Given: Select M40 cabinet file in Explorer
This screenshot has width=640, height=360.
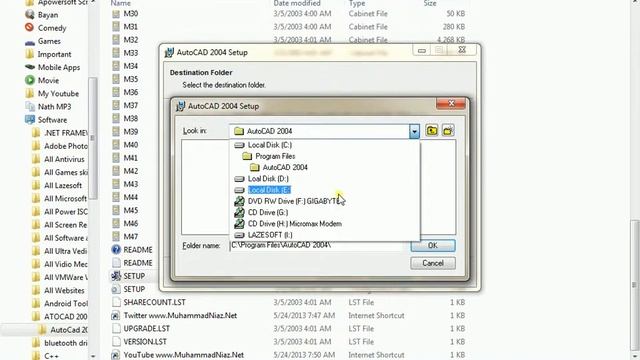Looking at the screenshot, I should click(131, 145).
